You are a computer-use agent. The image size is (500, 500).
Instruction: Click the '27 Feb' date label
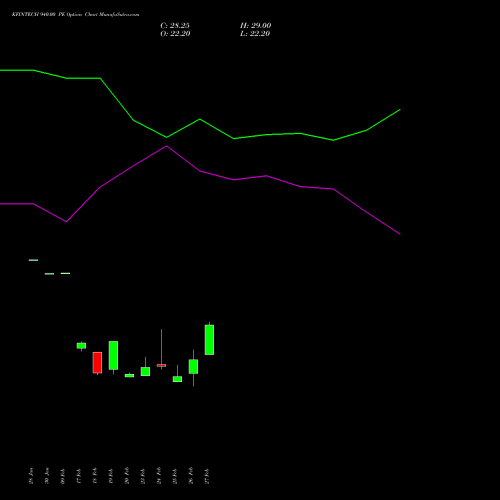[207, 476]
